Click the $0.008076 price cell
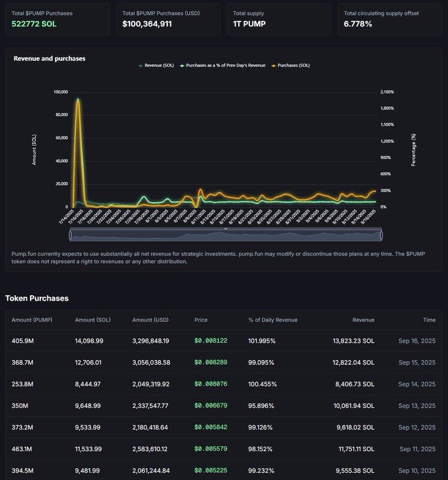Screen dimensions: 448x480 (211, 384)
